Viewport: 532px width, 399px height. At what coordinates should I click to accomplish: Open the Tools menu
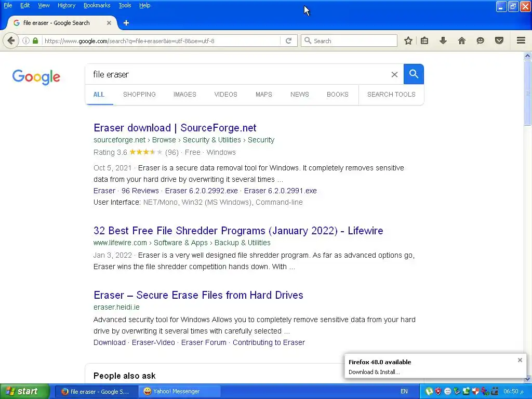125,5
